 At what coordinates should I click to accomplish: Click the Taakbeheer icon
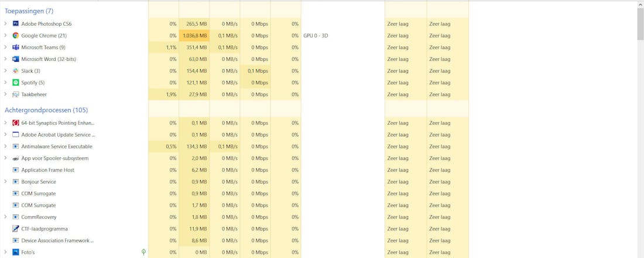tap(16, 94)
